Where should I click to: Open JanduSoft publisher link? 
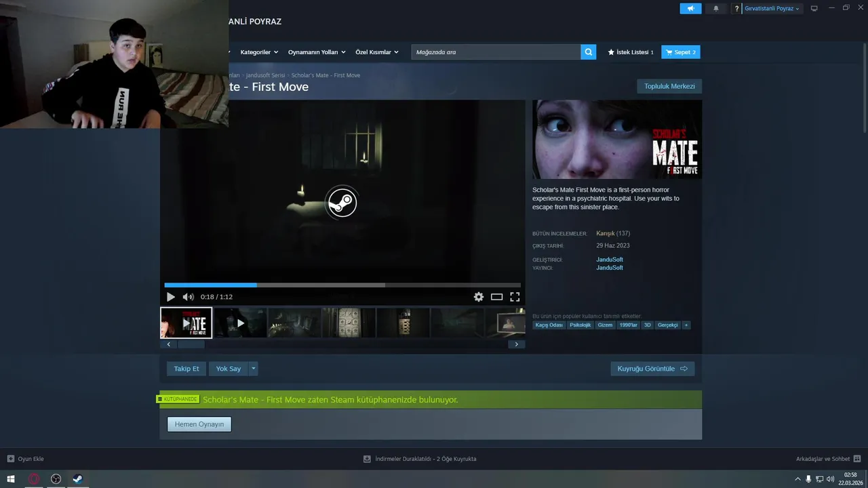[610, 268]
